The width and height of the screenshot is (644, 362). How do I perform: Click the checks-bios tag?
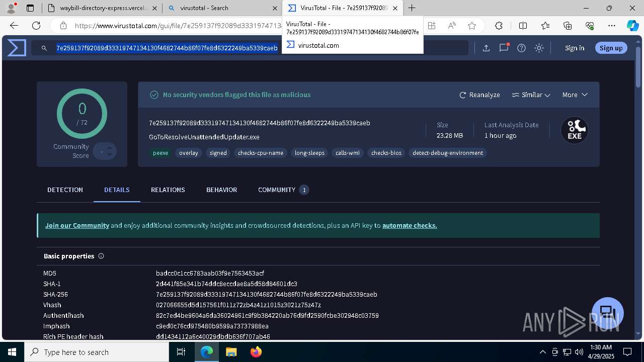tap(386, 153)
